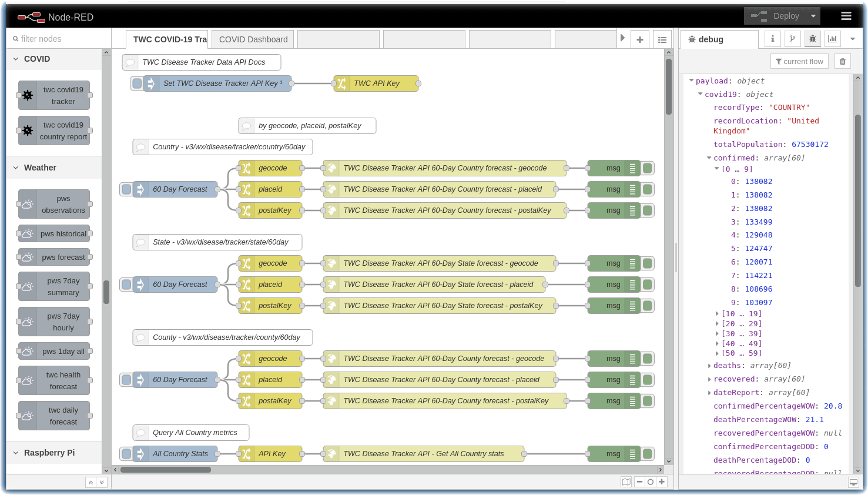
Task: Focus the filter nodes search field
Action: point(59,39)
